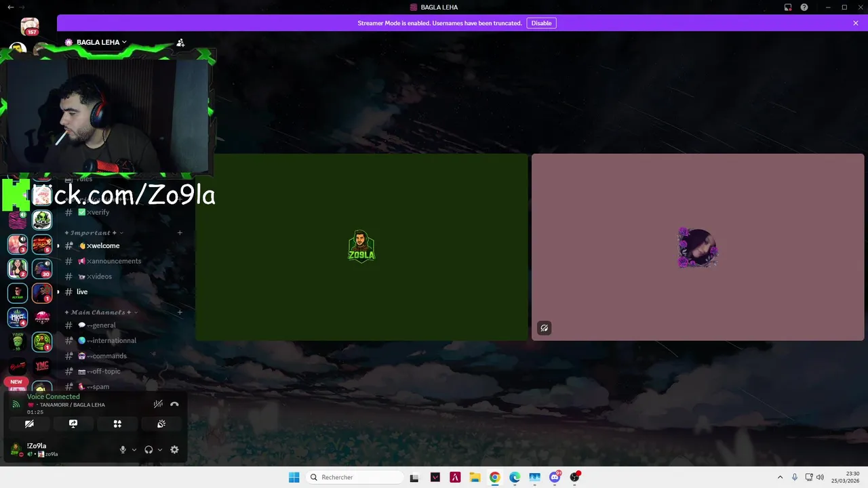Go back with the back arrow

[x=10, y=7]
